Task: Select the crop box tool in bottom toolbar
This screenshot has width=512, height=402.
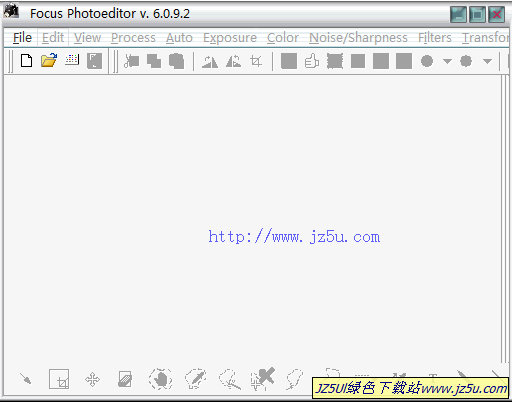Action: [x=59, y=379]
